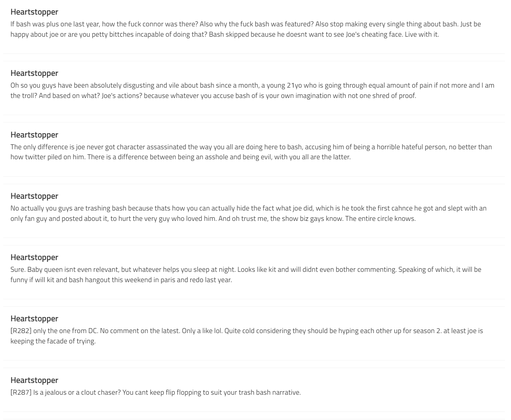Select the comment starting 'The only difference is joe'
The height and width of the screenshot is (420, 511).
pos(251,152)
